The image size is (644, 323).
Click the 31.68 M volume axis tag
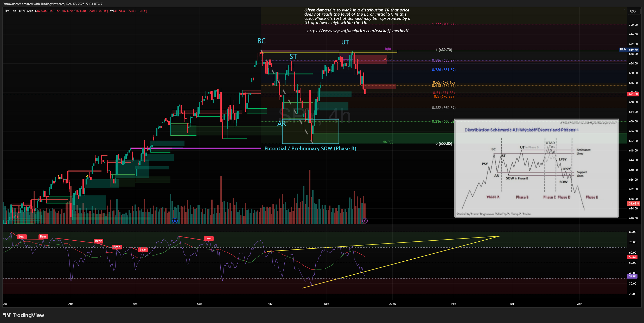[633, 204]
